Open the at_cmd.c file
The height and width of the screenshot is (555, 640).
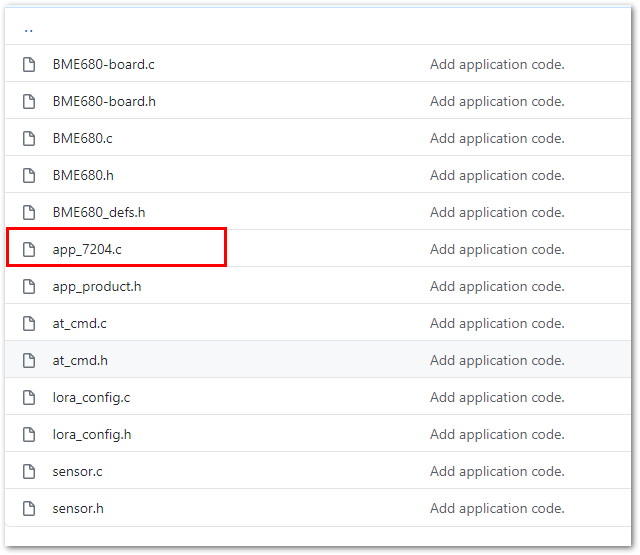pyautogui.click(x=80, y=324)
